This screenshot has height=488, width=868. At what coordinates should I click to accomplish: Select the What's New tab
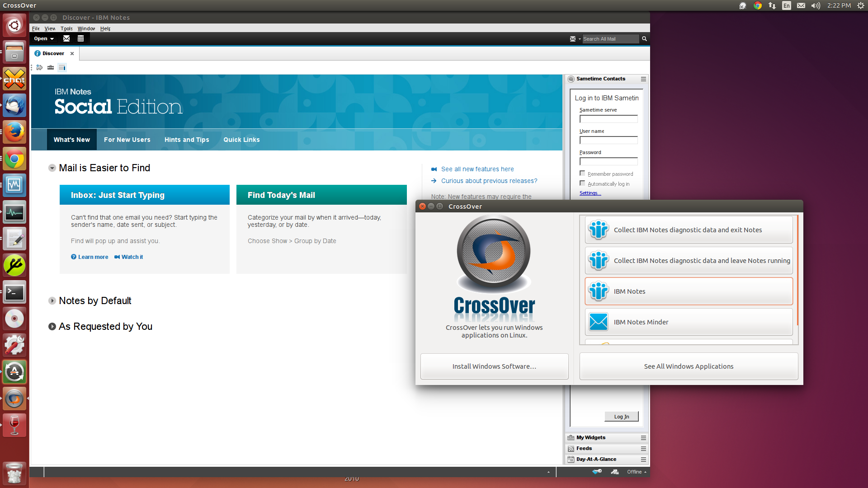coord(71,140)
